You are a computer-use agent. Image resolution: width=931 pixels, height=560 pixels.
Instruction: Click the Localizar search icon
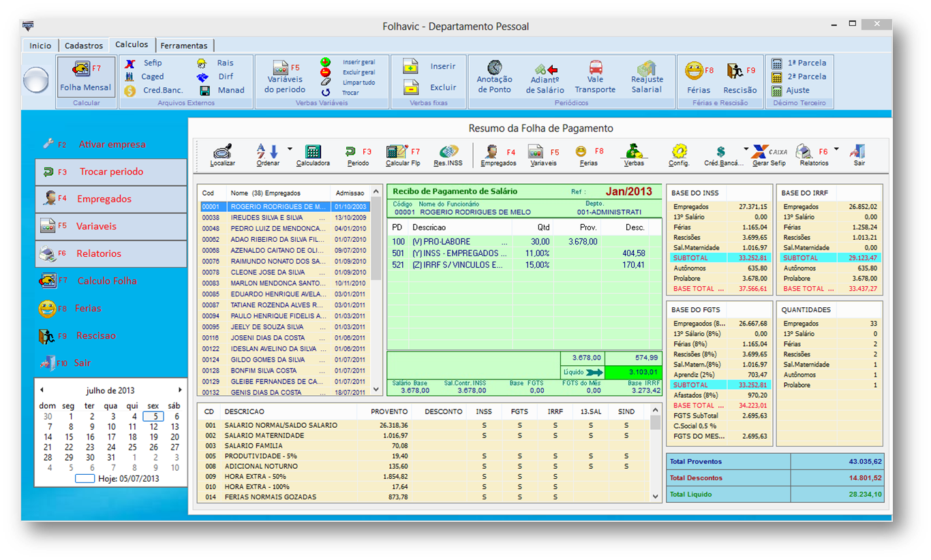(223, 152)
